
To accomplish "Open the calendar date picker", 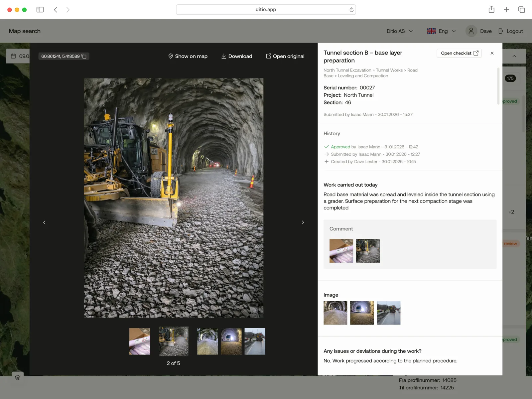I will [x=13, y=56].
